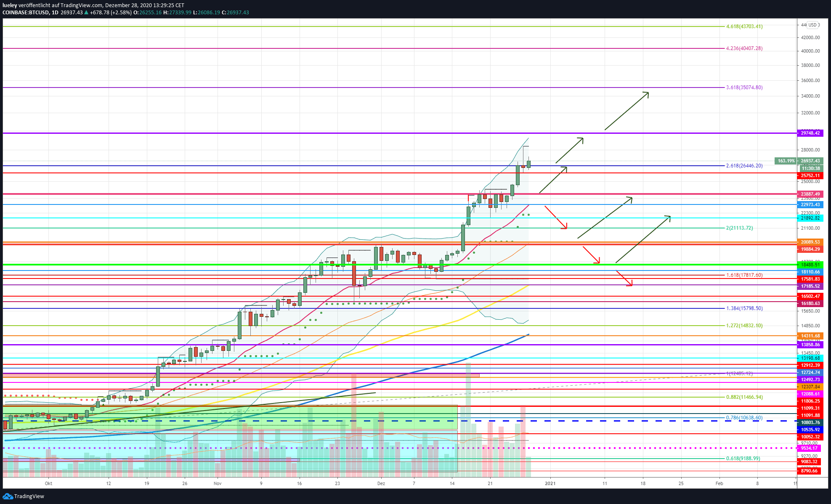
Task: Click the Nov label on time axis
Action: pyautogui.click(x=218, y=483)
